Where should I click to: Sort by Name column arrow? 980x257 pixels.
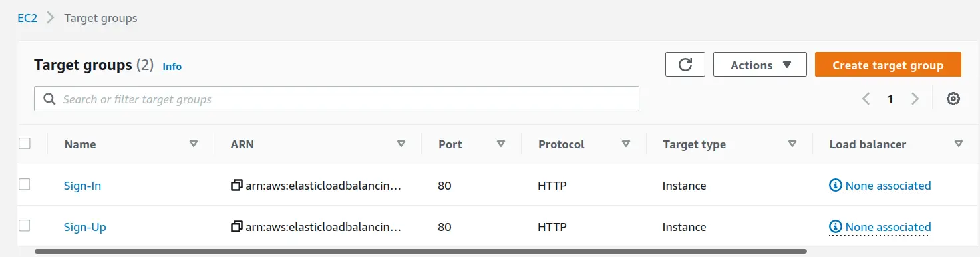(194, 144)
